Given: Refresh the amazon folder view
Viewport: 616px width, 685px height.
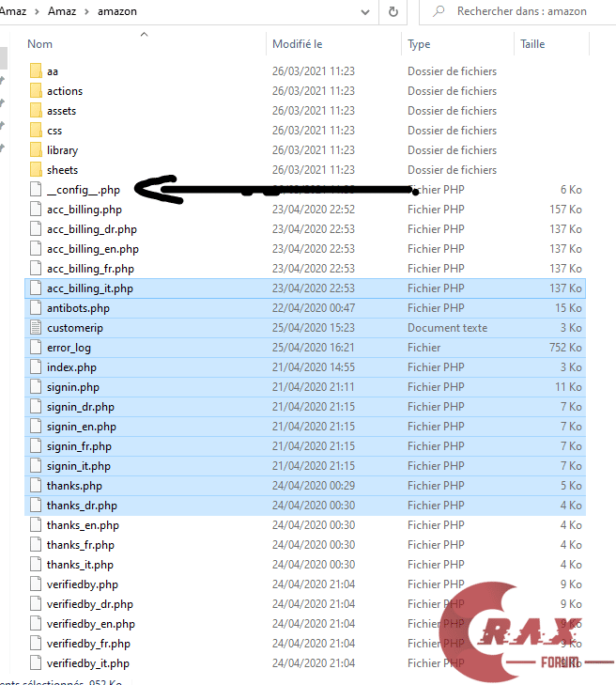Looking at the screenshot, I should coord(393,11).
